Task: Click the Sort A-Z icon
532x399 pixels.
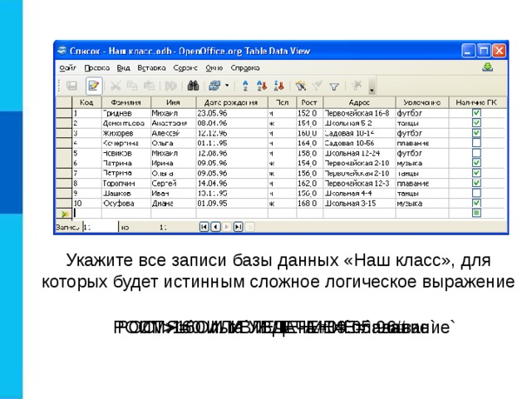Action: click(x=245, y=86)
